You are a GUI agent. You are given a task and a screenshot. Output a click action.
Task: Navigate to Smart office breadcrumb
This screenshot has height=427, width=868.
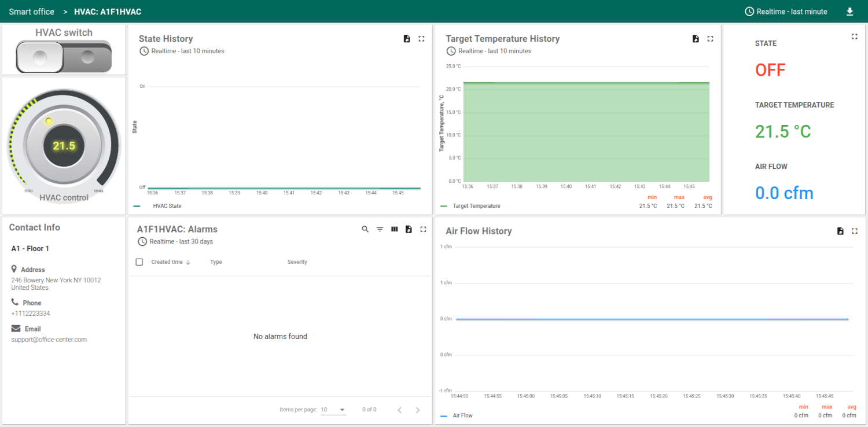click(x=31, y=12)
